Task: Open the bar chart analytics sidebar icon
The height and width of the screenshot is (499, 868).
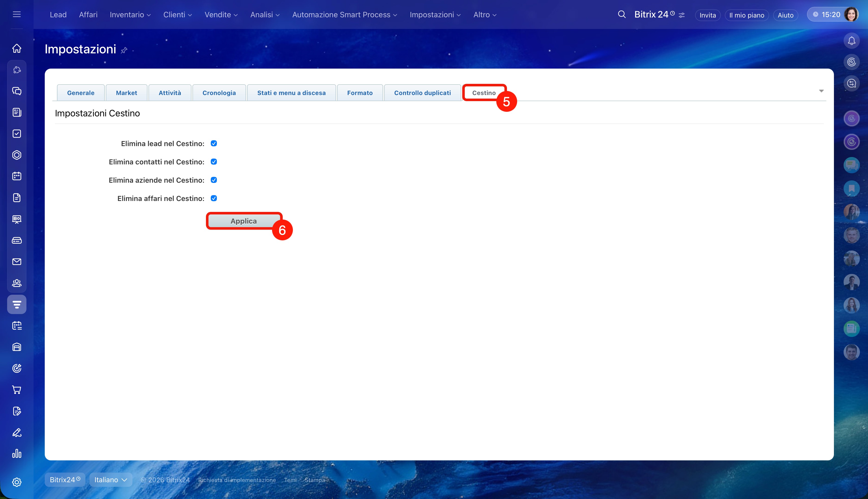Action: (17, 454)
